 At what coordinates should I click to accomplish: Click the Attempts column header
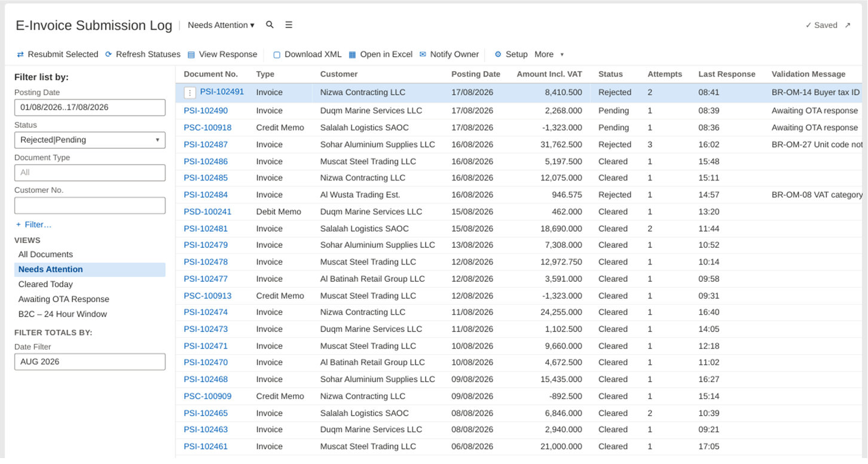[665, 74]
